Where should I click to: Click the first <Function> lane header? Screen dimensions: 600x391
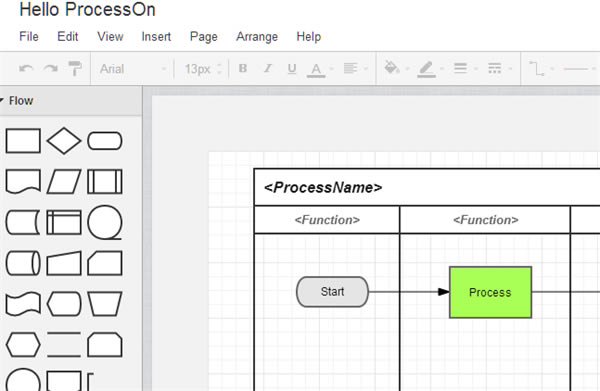click(x=327, y=220)
